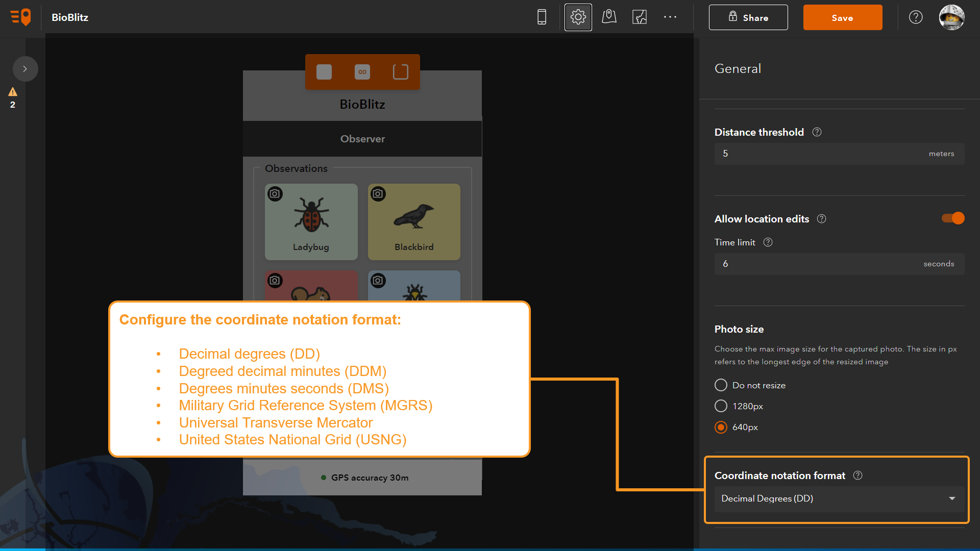Click the collapse left sidebar chevron
The height and width of the screenshot is (551, 980).
coord(24,69)
